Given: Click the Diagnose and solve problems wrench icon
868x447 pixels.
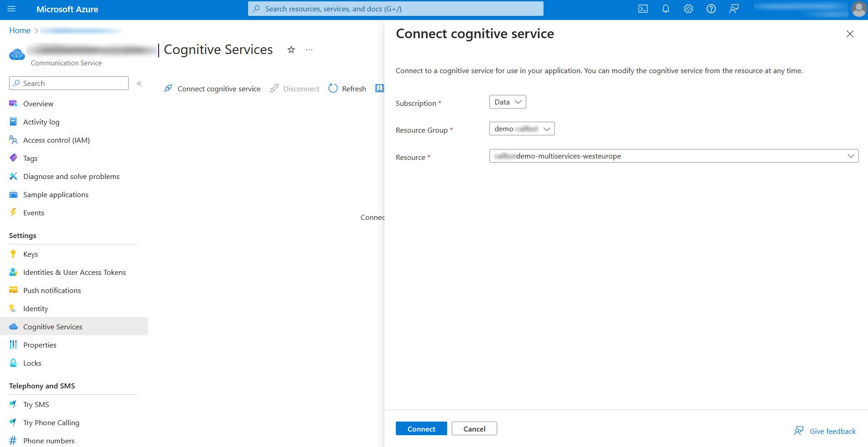Looking at the screenshot, I should [x=13, y=176].
